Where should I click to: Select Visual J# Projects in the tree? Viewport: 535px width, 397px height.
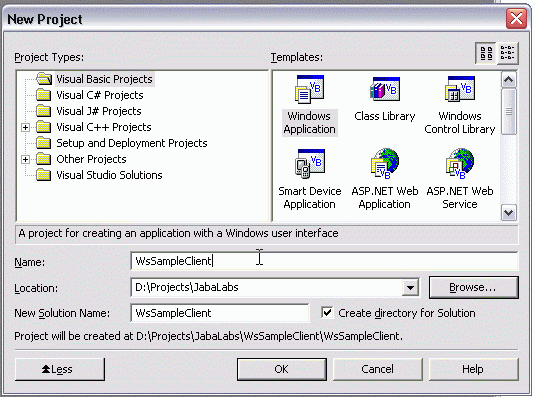click(99, 111)
